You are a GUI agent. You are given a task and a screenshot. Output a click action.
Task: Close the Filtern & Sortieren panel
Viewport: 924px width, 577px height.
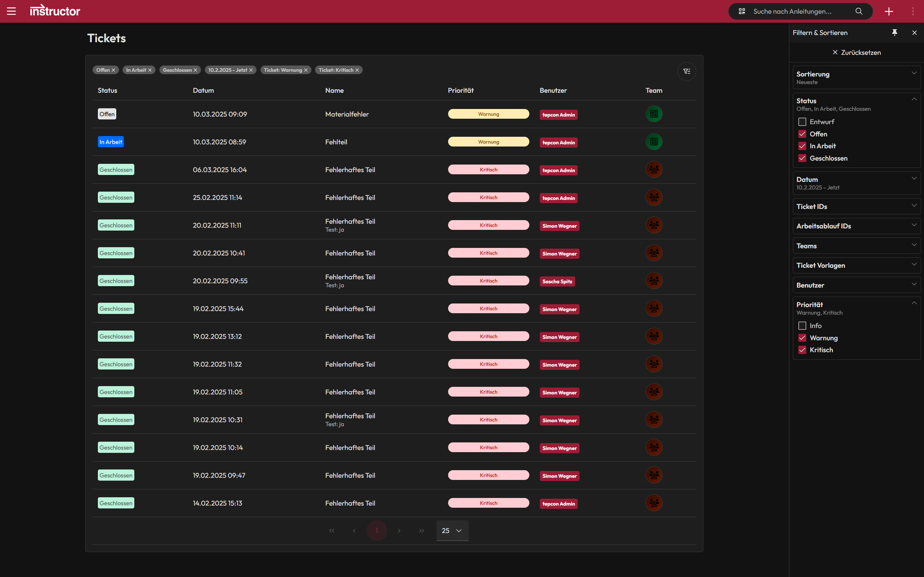[914, 32]
